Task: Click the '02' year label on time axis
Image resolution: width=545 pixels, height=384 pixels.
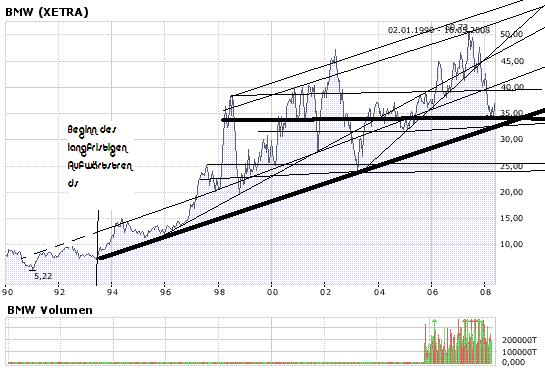Action: [325, 292]
